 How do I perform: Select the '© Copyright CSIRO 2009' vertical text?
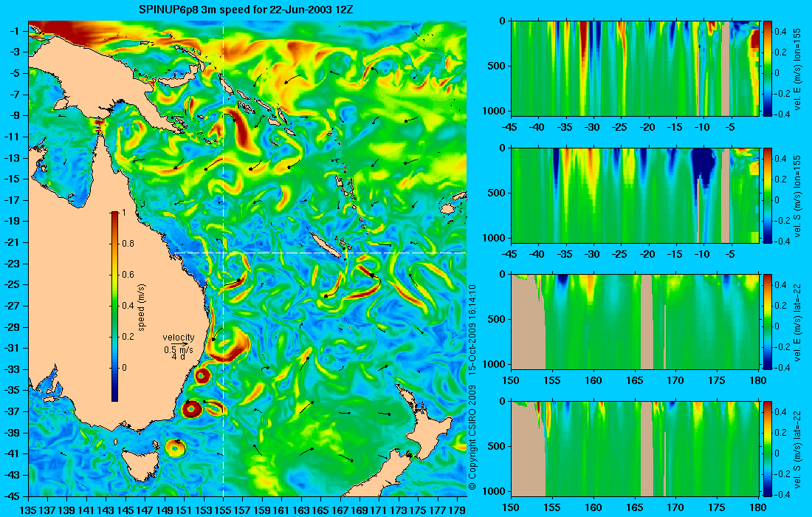tap(472, 437)
